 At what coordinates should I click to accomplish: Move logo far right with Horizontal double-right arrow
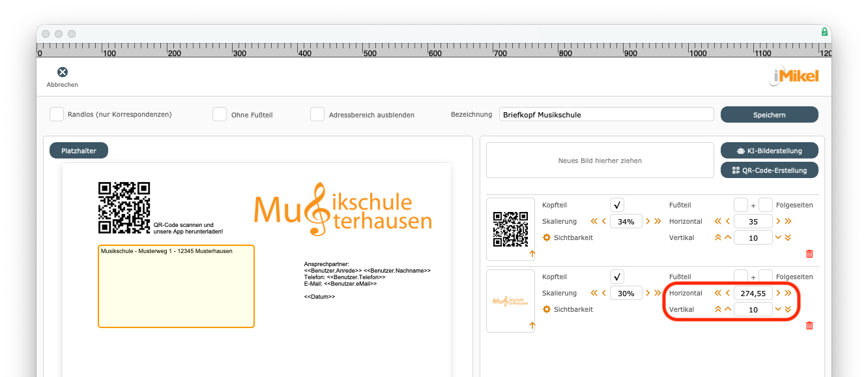[x=788, y=293]
